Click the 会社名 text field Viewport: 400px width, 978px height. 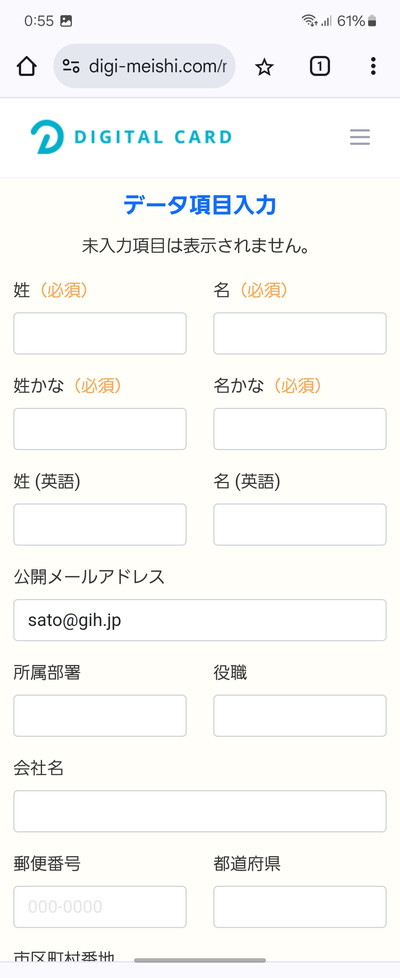pos(200,811)
